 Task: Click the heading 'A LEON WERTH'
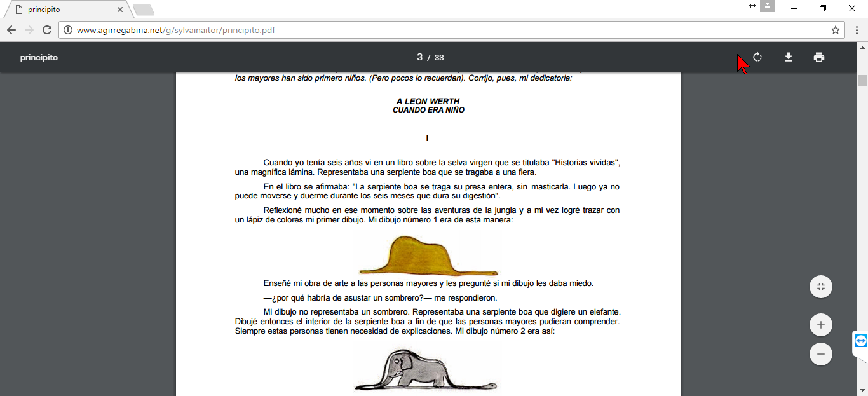[428, 101]
